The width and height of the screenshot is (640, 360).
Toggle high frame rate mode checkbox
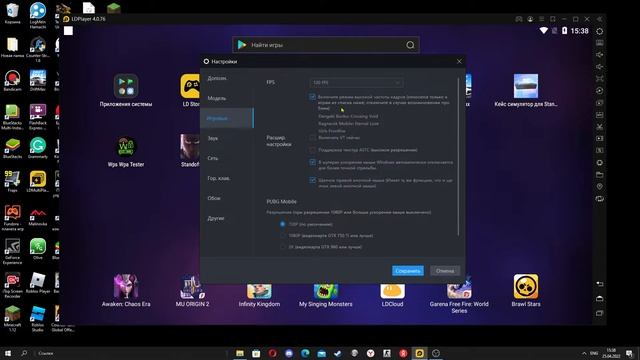pos(312,97)
